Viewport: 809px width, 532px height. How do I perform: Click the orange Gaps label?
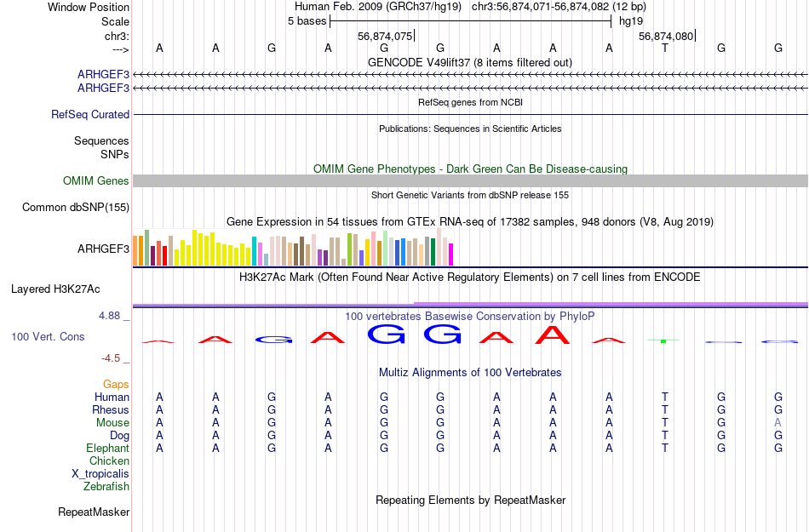tap(116, 384)
